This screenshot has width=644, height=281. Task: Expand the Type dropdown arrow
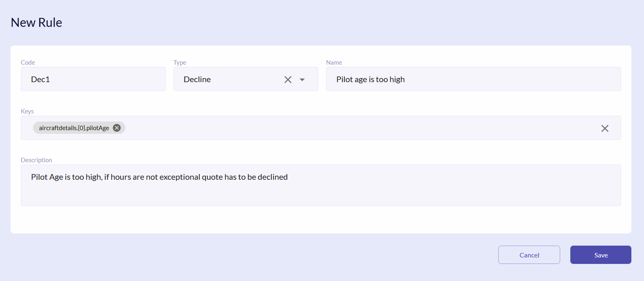pyautogui.click(x=302, y=80)
